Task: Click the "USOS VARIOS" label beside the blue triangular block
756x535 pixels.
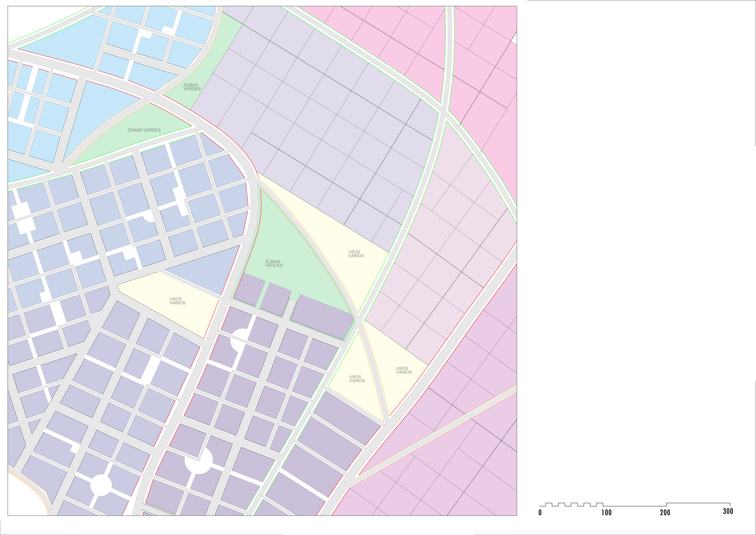Action: pyautogui.click(x=177, y=301)
